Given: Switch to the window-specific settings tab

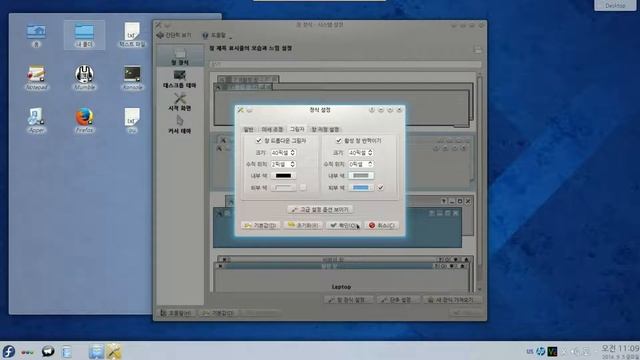Looking at the screenshot, I should point(325,129).
